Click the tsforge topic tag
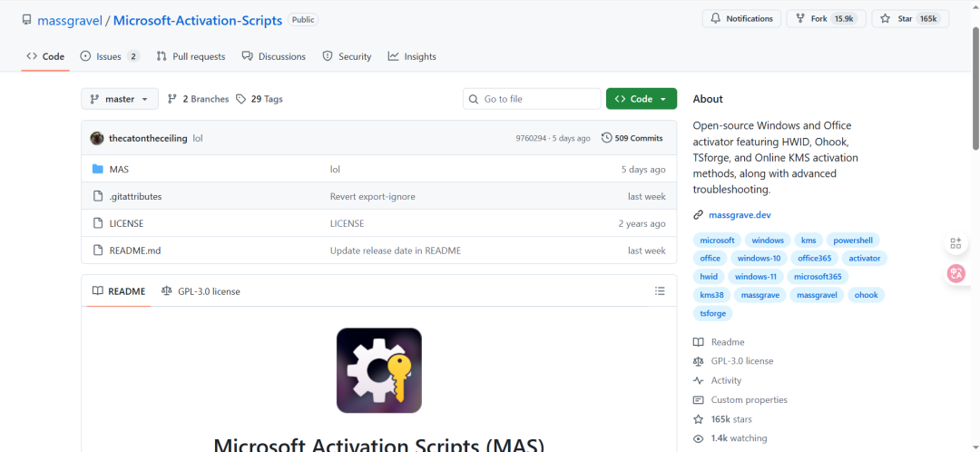The image size is (980, 452). [712, 313]
